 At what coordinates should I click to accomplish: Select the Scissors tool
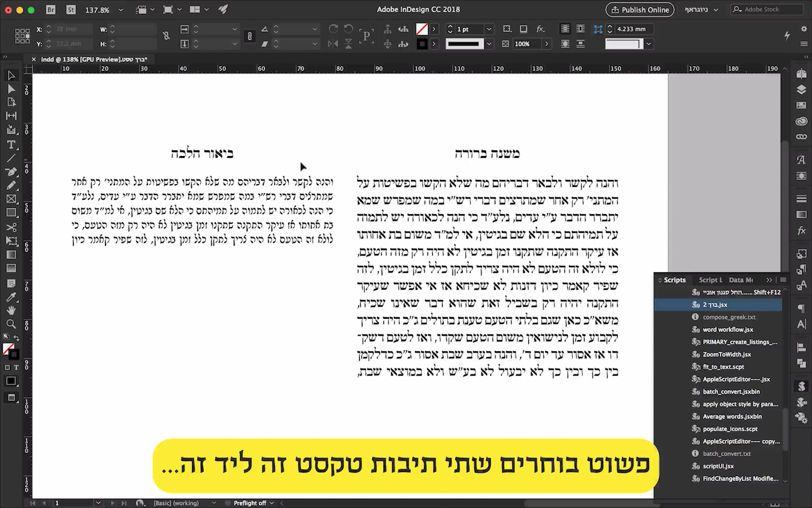[10, 227]
